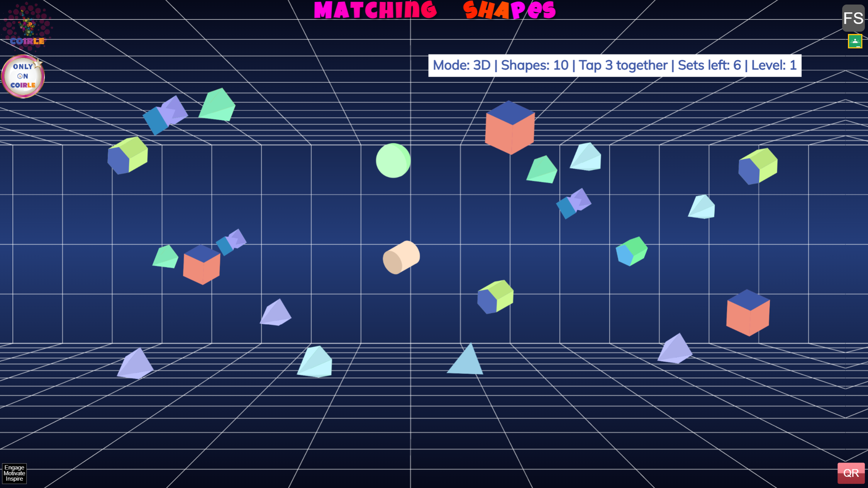Click the game status info bar
Viewport: 868px width, 488px height.
click(x=614, y=66)
